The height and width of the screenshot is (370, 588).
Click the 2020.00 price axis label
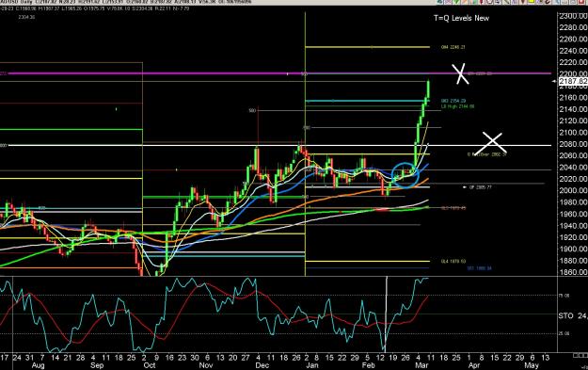pyautogui.click(x=573, y=179)
